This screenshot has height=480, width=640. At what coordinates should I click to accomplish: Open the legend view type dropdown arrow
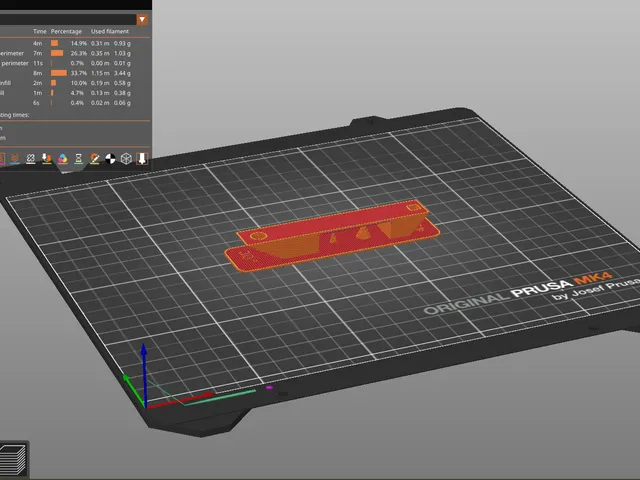(142, 20)
